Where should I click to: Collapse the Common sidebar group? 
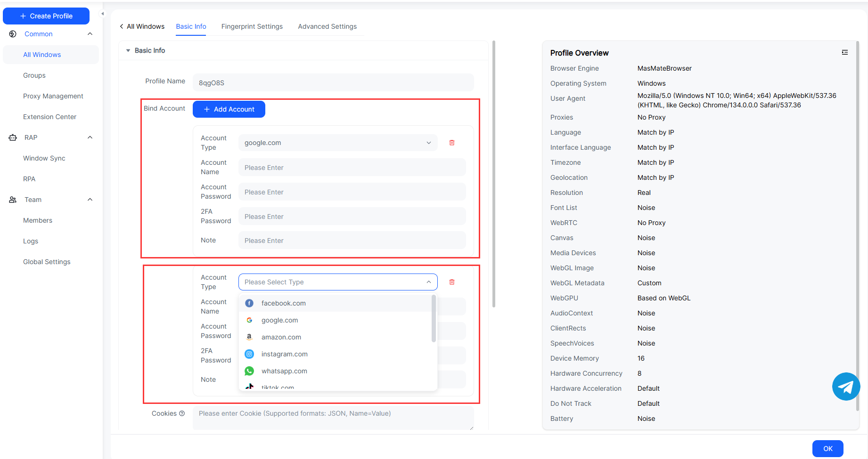90,34
